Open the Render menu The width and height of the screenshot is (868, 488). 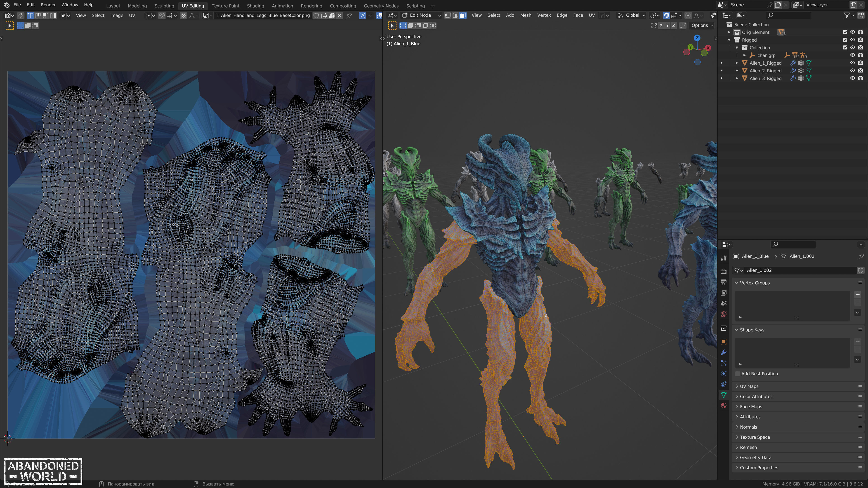(x=48, y=5)
